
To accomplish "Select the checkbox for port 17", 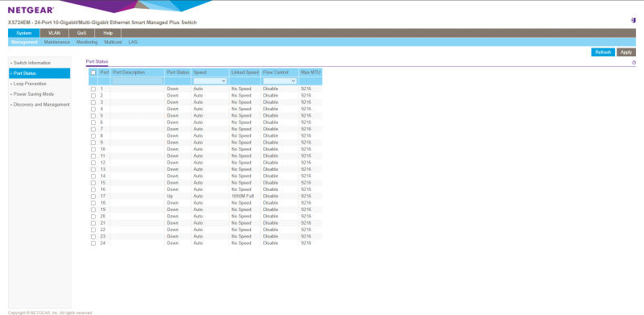I will point(93,196).
